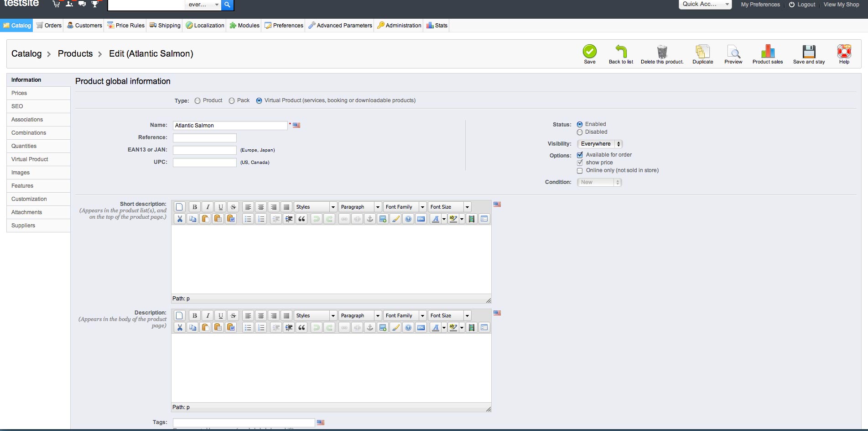Open the Customers menu
This screenshot has height=431, width=868.
(x=84, y=26)
